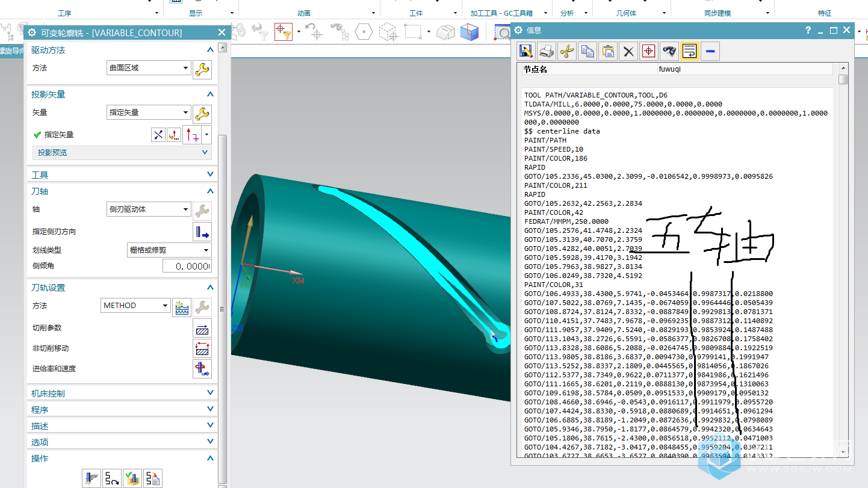868x488 pixels.
Task: Click the hexagon icon in top toolbar
Action: [x=364, y=31]
